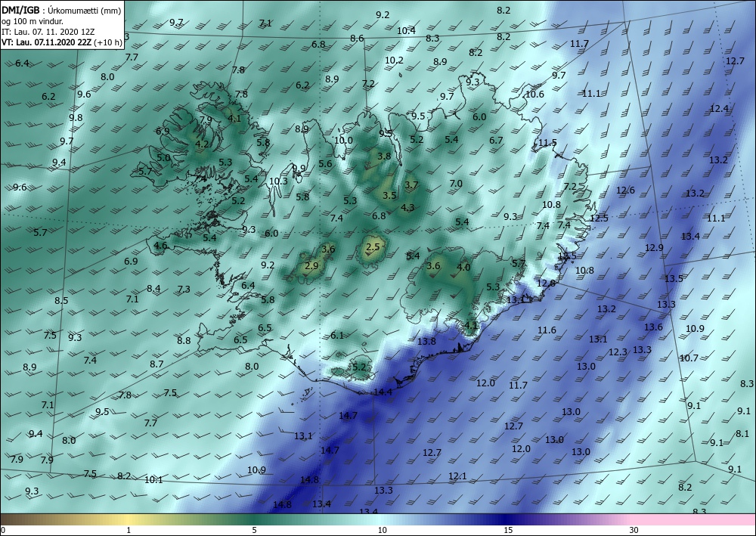Click the value 10.4 near the top

coord(407,30)
